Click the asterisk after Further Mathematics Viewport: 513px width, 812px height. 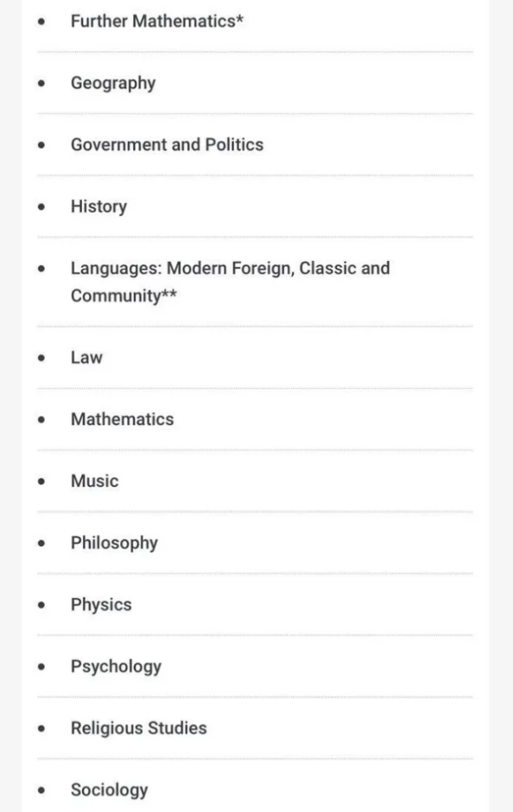point(240,19)
